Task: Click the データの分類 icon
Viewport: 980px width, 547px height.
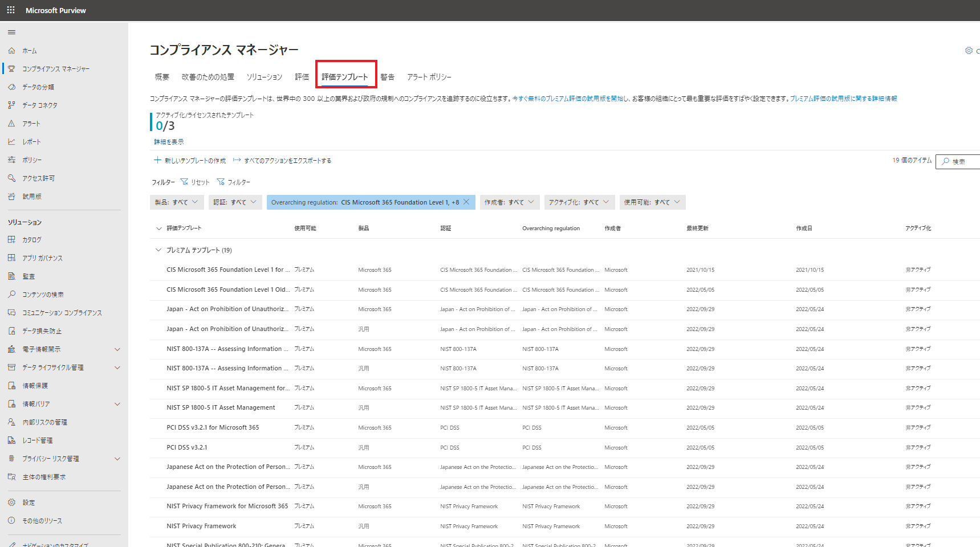Action: click(11, 87)
